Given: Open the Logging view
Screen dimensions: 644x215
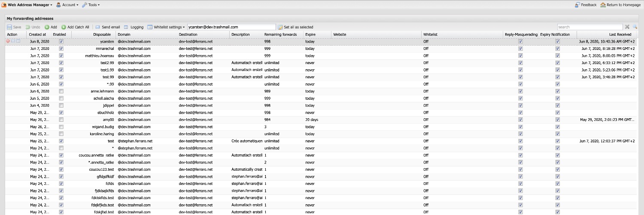Looking at the screenshot, I should click(x=134, y=27).
